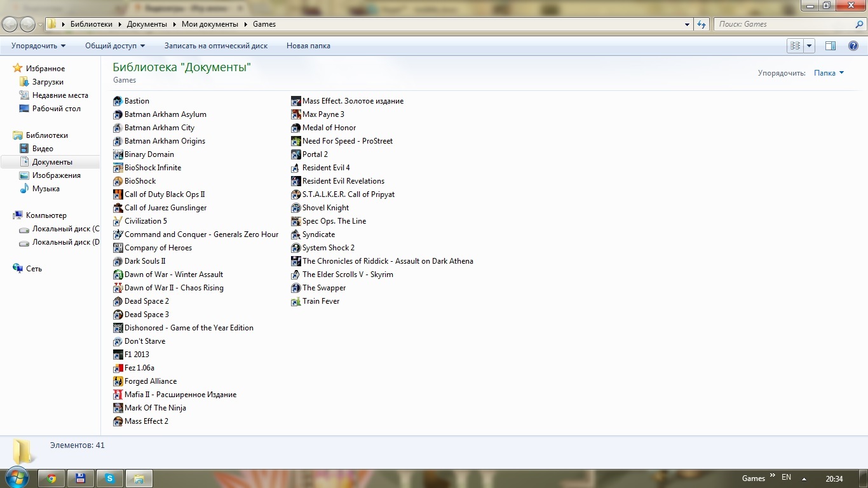Expand the view options arrow
Screen dimensions: 868x488
pyautogui.click(x=809, y=46)
